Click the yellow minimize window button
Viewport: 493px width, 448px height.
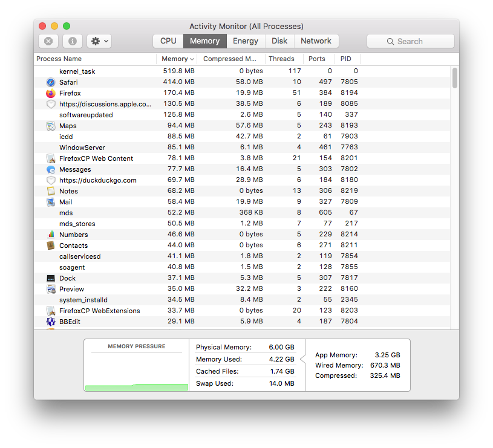coord(54,26)
